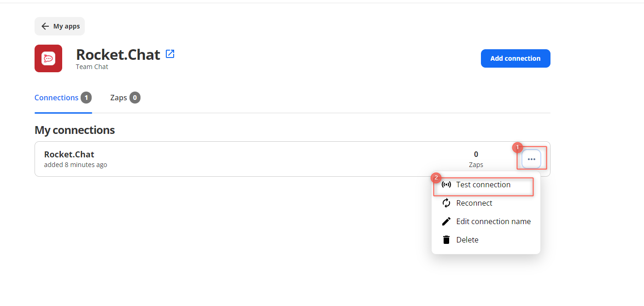This screenshot has width=644, height=306.
Task: Open the three-dot connection options menu
Action: pyautogui.click(x=531, y=159)
